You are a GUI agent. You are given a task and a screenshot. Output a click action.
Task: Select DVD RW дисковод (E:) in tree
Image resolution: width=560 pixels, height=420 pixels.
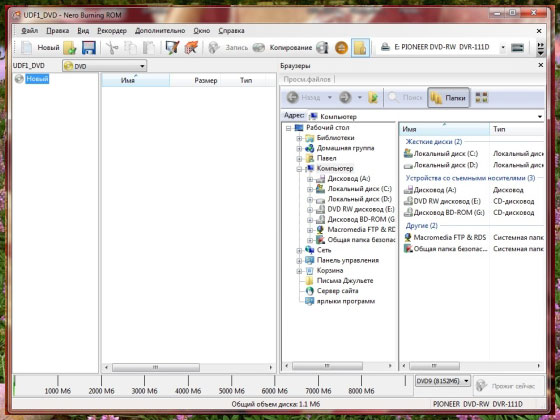coord(361,209)
